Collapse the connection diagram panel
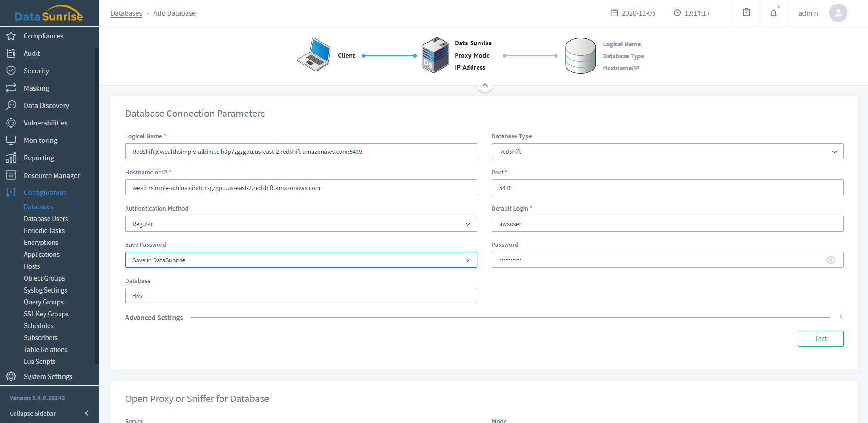Viewport: 868px width, 423px height. point(485,86)
